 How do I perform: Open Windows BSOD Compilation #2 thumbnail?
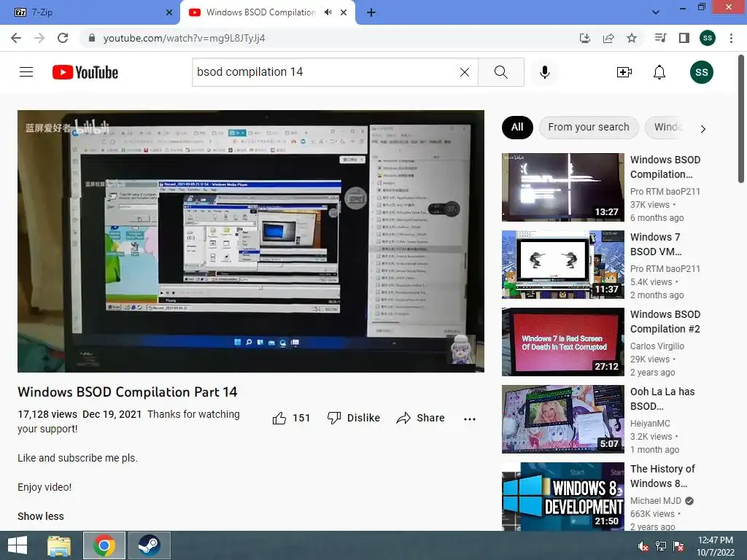click(x=562, y=341)
